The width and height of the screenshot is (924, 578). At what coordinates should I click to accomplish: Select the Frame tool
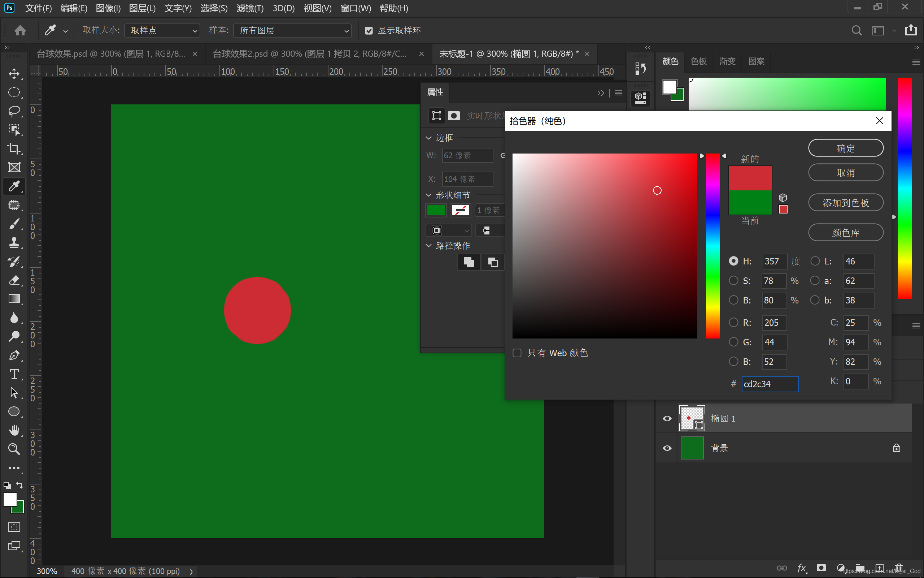tap(14, 167)
